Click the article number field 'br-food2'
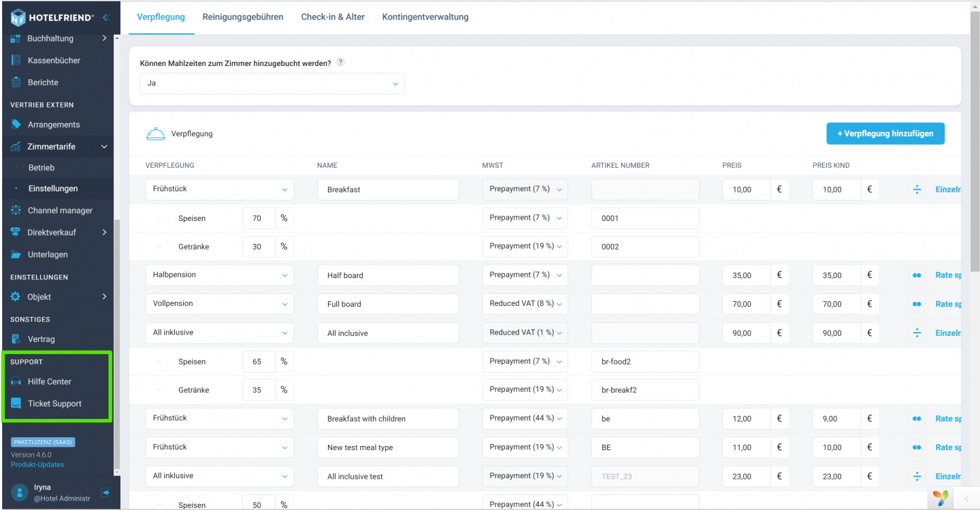This screenshot has height=510, width=980. coord(645,362)
